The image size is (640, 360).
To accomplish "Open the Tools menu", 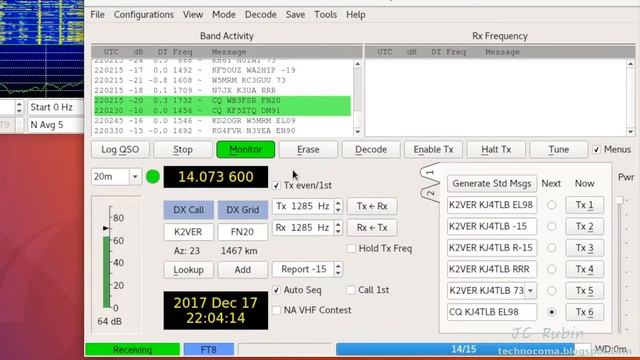I will pyautogui.click(x=325, y=15).
